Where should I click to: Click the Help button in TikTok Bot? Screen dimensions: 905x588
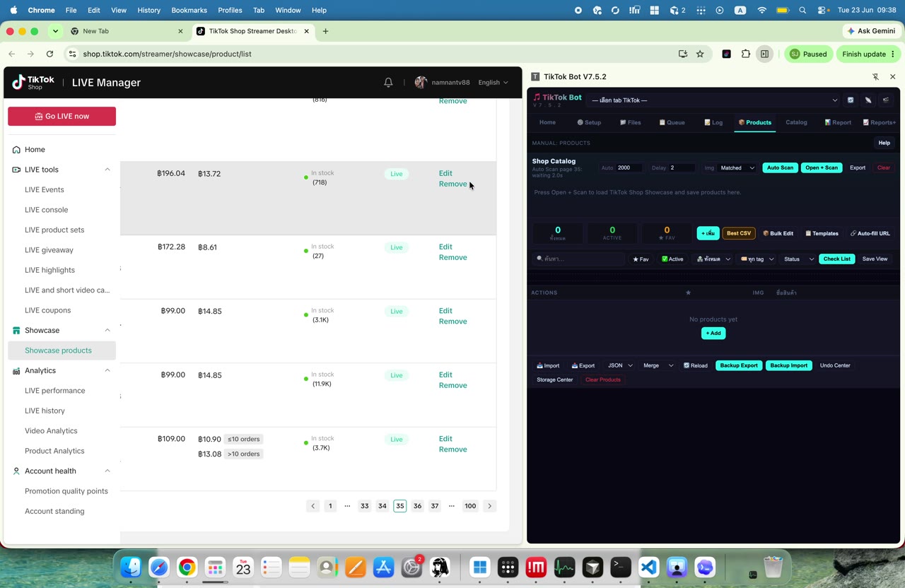[884, 143]
